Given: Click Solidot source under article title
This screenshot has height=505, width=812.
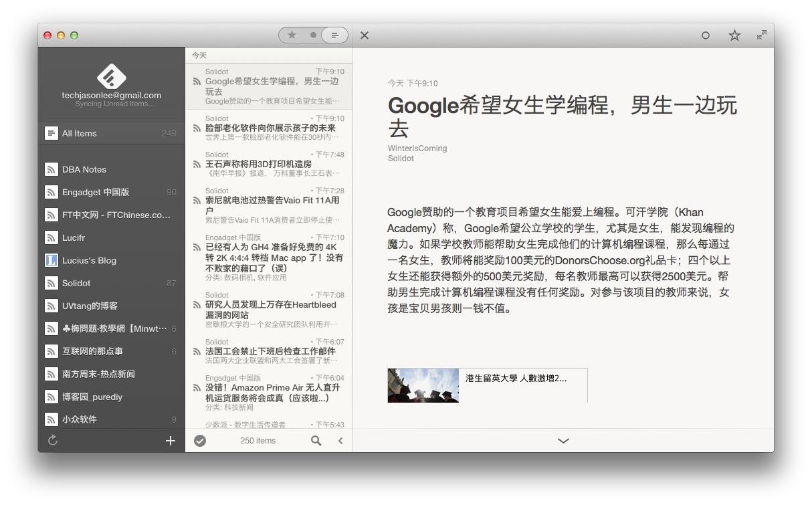Looking at the screenshot, I should pos(401,159).
